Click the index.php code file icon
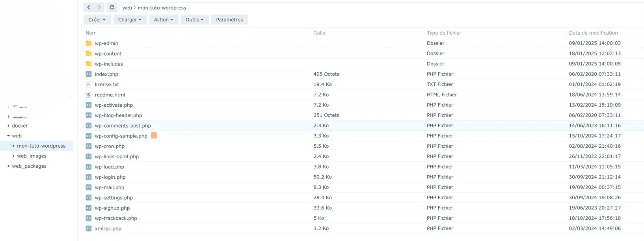Screen dimensions: 644x241 [x=89, y=74]
